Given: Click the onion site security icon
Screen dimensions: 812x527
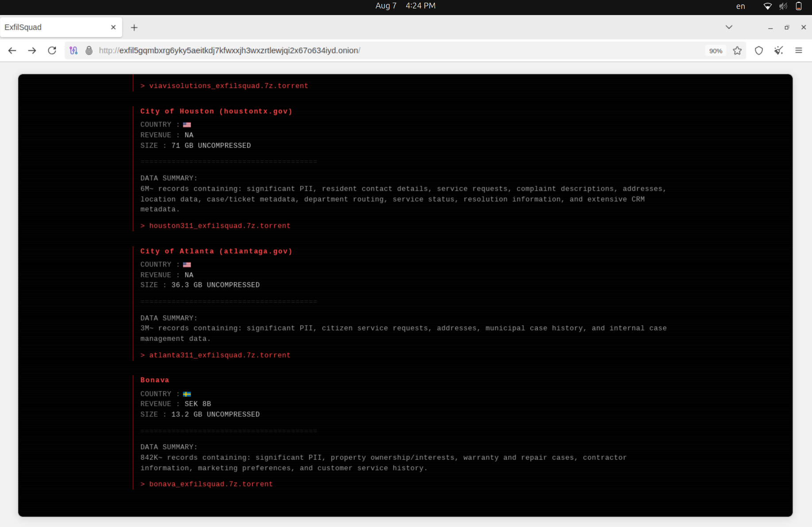Looking at the screenshot, I should tap(89, 50).
